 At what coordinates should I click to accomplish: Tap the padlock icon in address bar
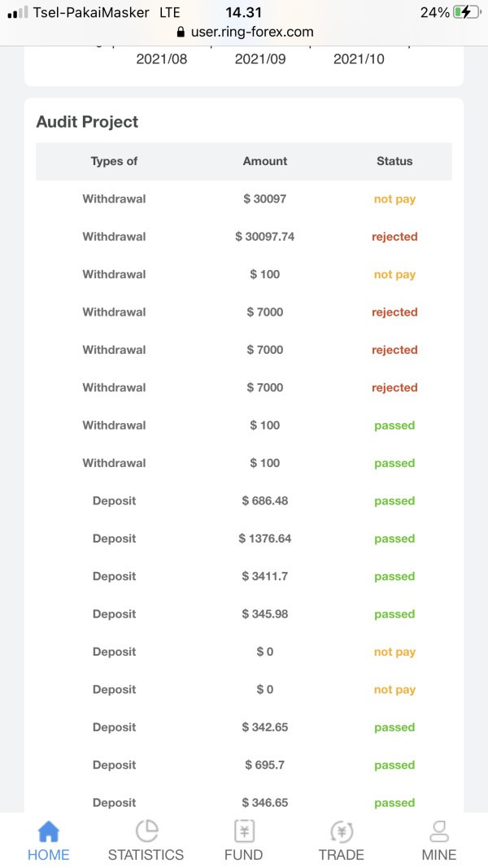181,33
